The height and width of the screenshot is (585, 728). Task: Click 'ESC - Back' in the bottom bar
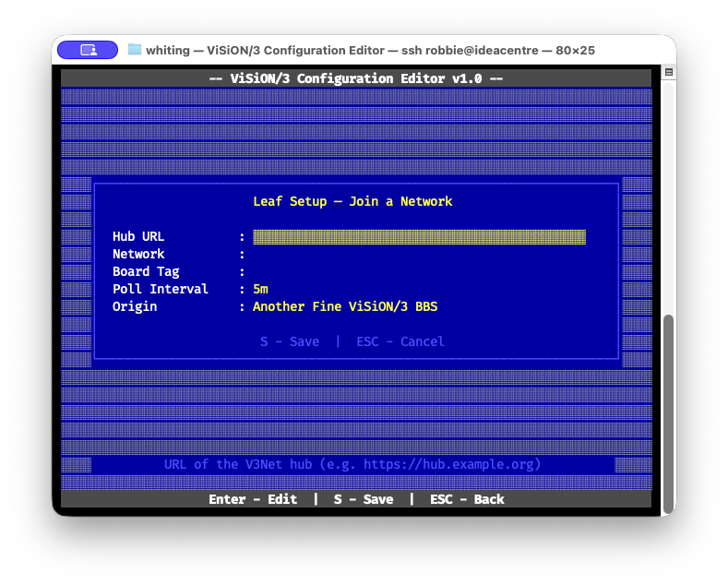(467, 499)
